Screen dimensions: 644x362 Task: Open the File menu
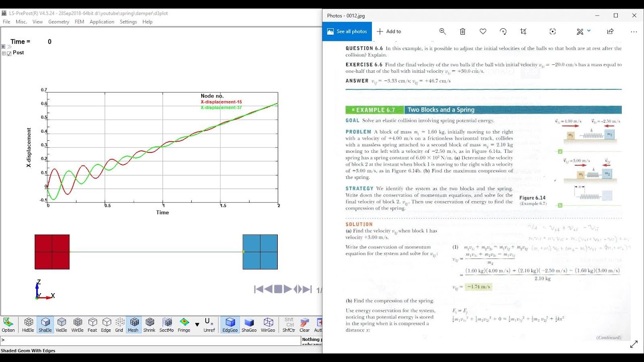7,22
